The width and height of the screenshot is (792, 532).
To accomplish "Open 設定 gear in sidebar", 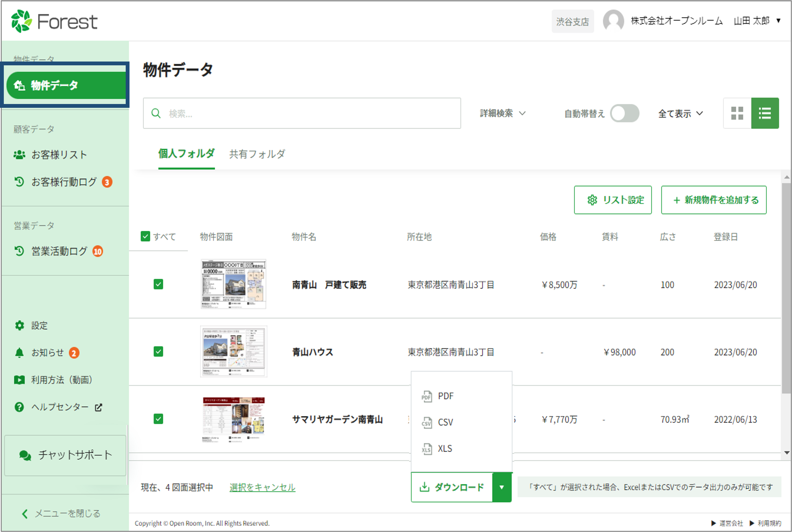I will click(19, 325).
